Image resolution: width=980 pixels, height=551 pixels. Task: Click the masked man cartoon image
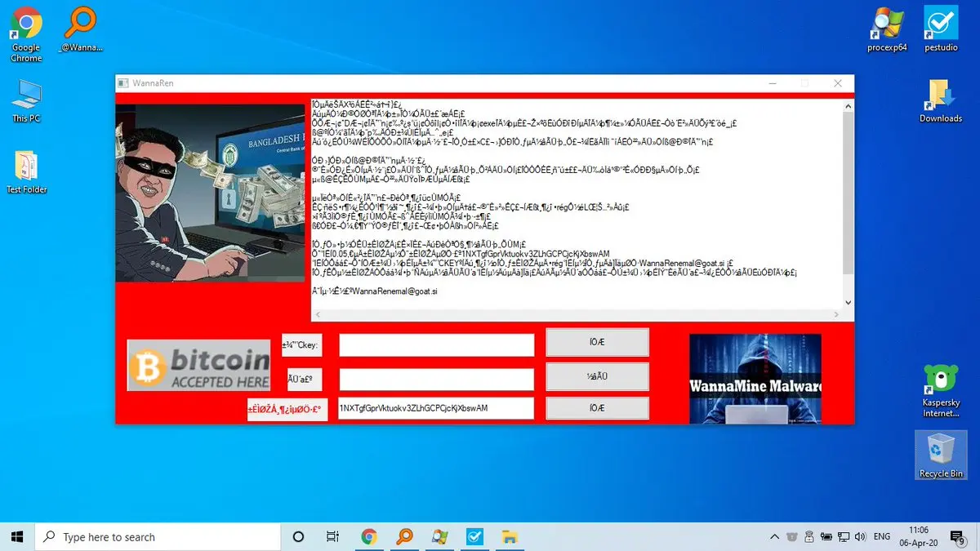(212, 193)
